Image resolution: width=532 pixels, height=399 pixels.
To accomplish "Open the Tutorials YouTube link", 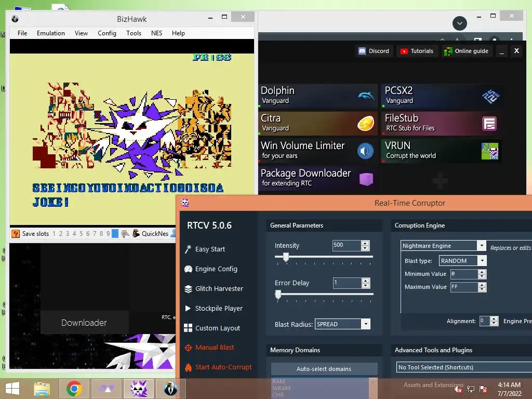I will point(417,51).
